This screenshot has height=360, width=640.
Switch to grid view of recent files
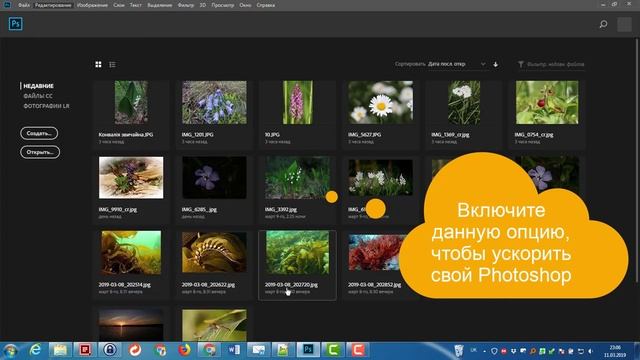tap(98, 64)
